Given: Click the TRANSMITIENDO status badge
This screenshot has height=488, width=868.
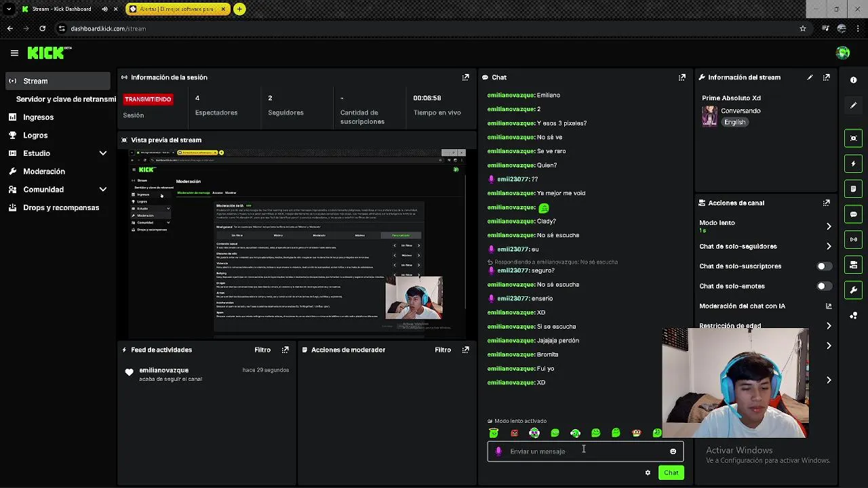Looking at the screenshot, I should pyautogui.click(x=147, y=99).
